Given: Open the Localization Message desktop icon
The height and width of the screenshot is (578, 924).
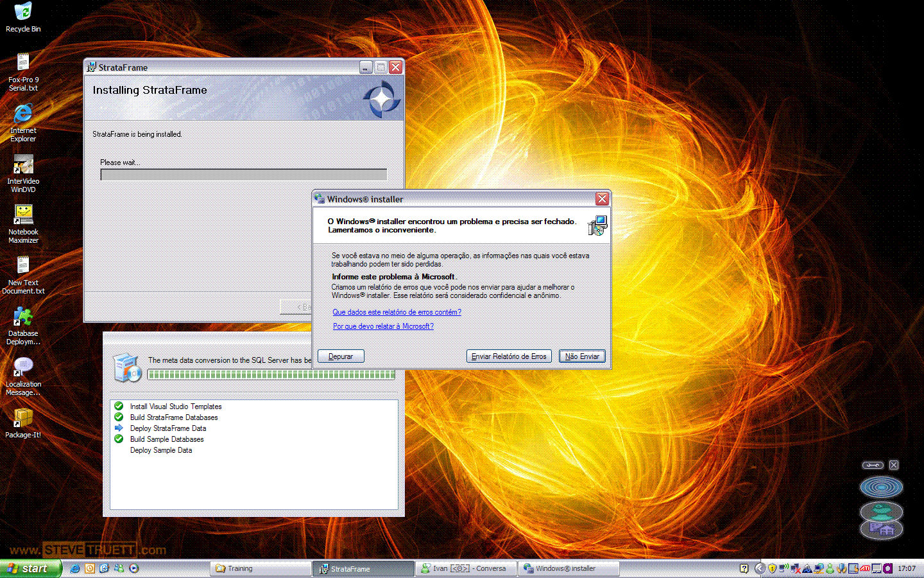Looking at the screenshot, I should [x=23, y=367].
